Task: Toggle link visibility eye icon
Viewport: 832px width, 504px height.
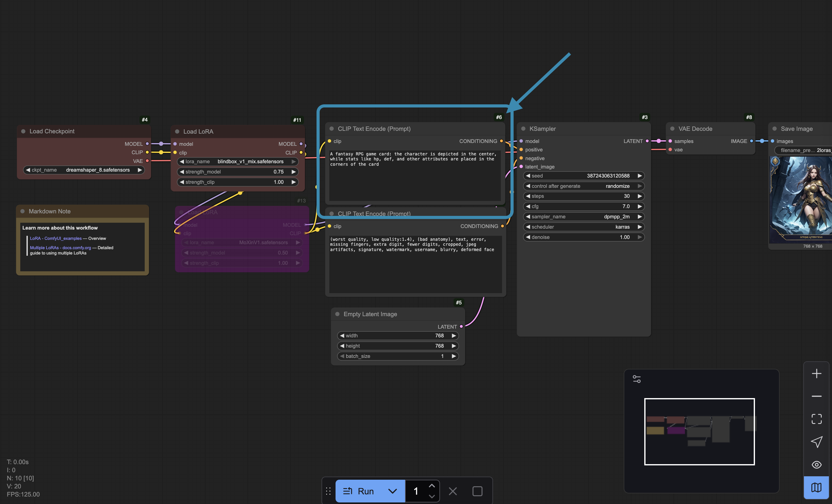Action: 816,464
